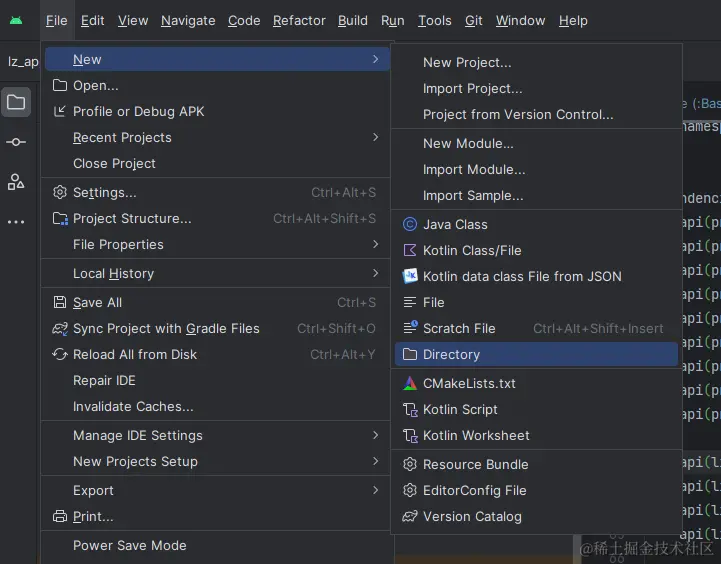Expand the File Properties submenu arrow
This screenshot has height=564, width=721.
coord(375,245)
